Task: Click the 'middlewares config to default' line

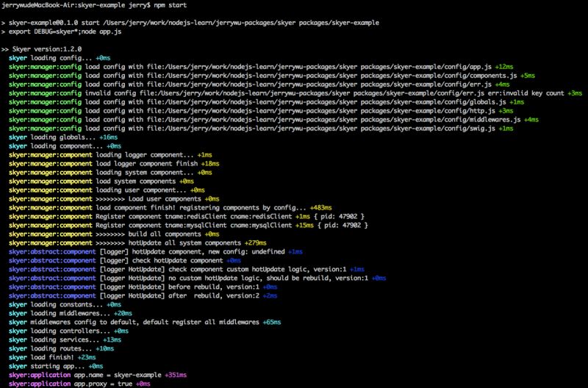Action: click(x=145, y=323)
